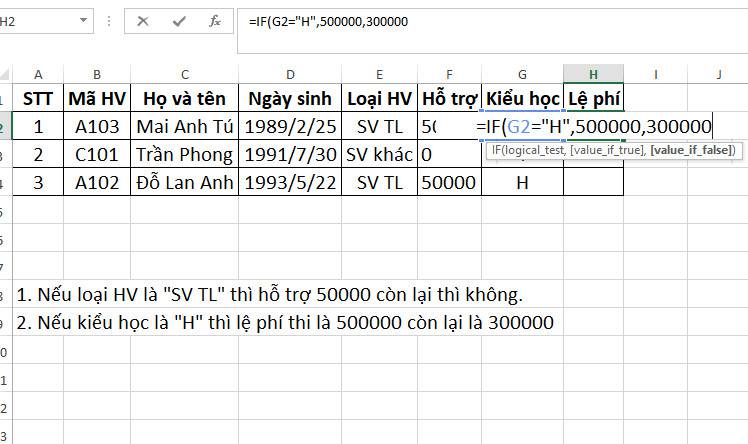Select cell containing 'Mai Anh Tú'

pyautogui.click(x=185, y=126)
